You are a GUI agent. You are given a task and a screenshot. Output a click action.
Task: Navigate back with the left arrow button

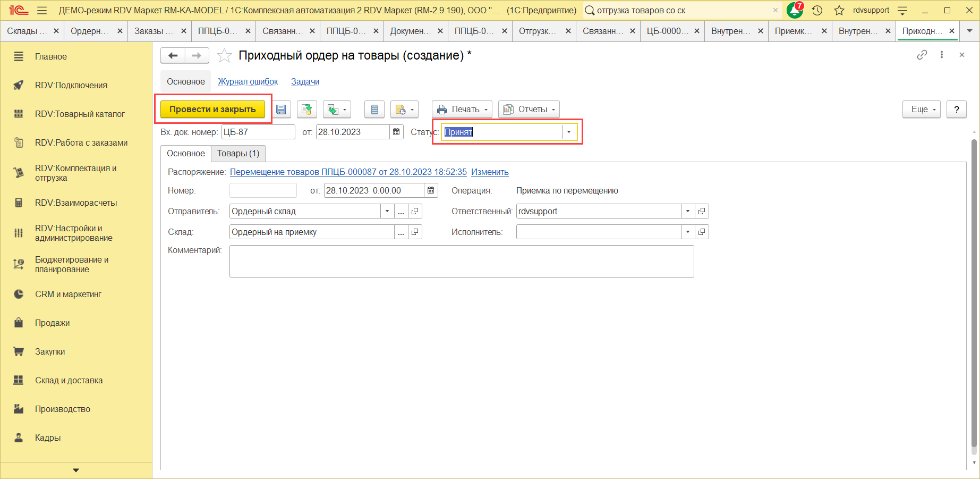coord(173,55)
